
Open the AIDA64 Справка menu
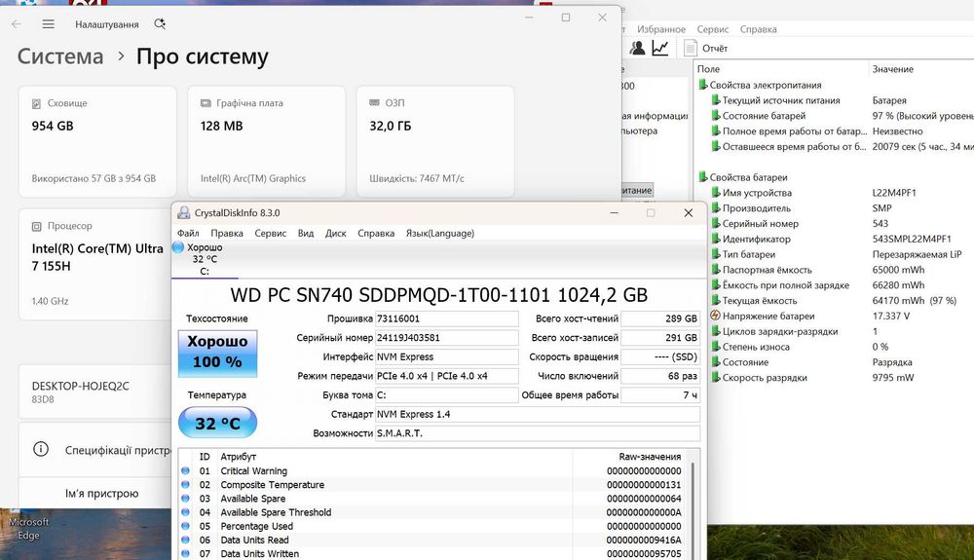coord(758,29)
